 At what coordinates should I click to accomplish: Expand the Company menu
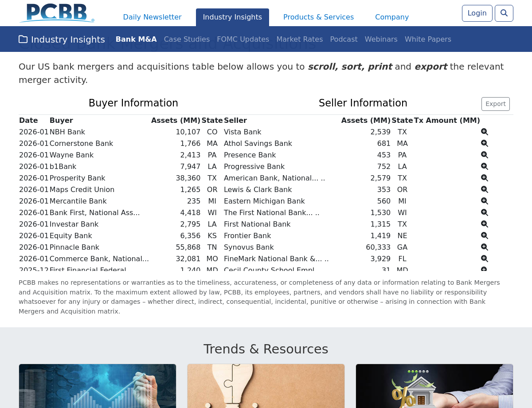[x=391, y=17]
